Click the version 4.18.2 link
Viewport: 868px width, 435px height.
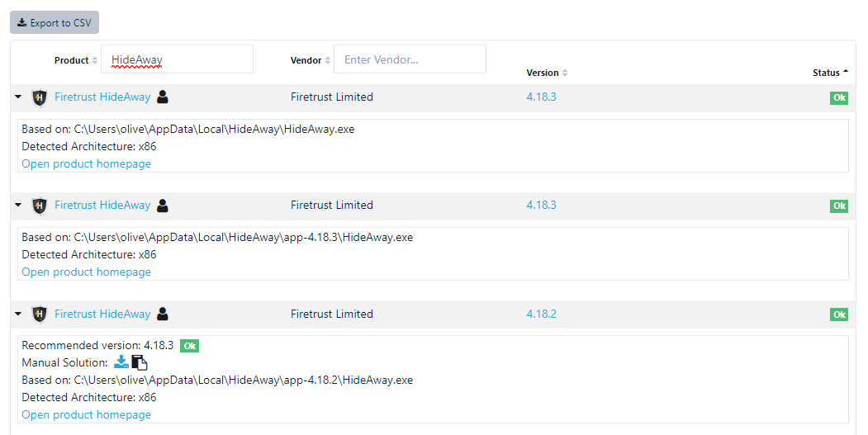click(542, 314)
